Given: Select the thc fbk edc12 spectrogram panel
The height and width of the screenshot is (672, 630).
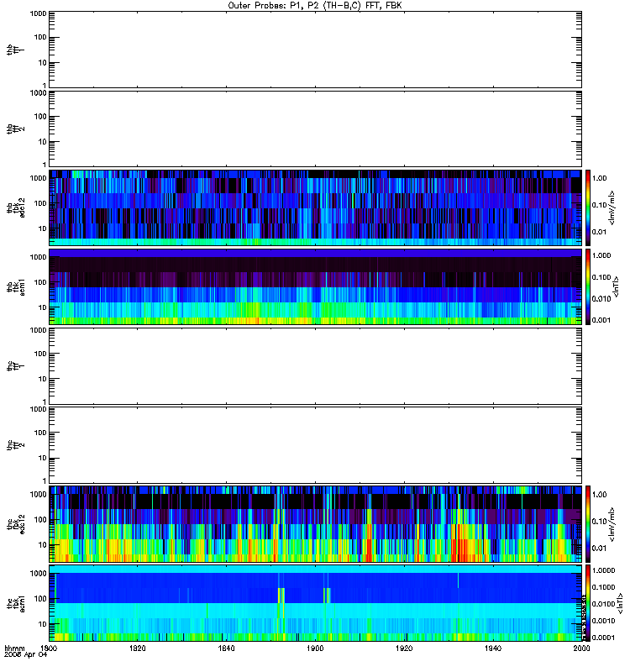Looking at the screenshot, I should click(316, 523).
